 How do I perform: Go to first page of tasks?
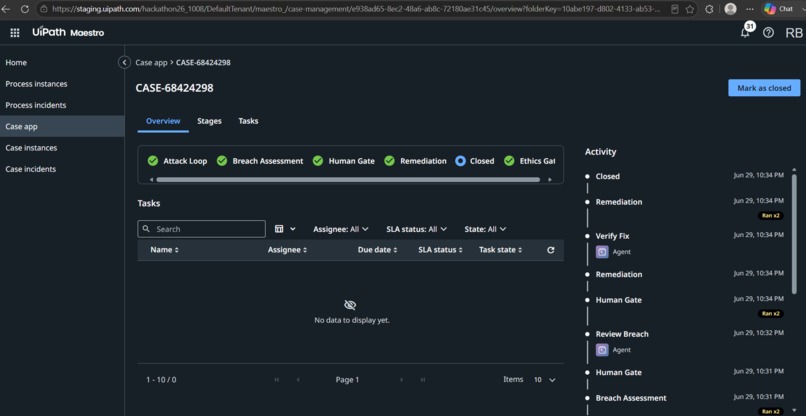coord(277,379)
